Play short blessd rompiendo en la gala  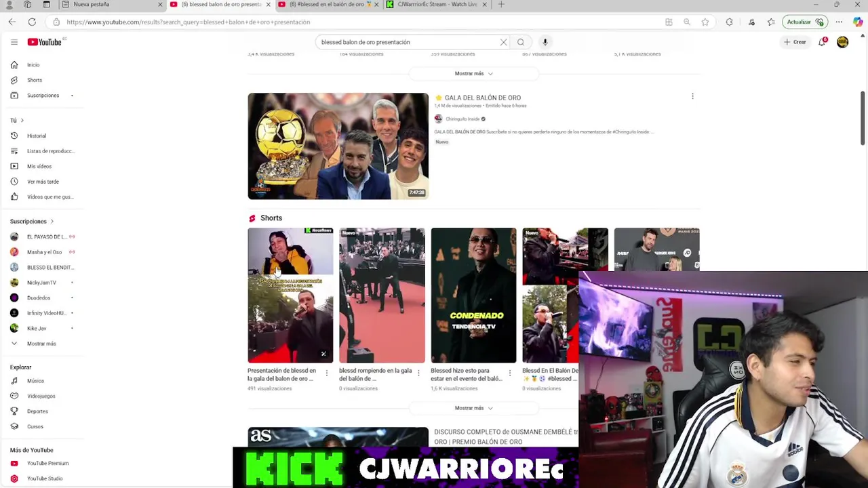[382, 296]
